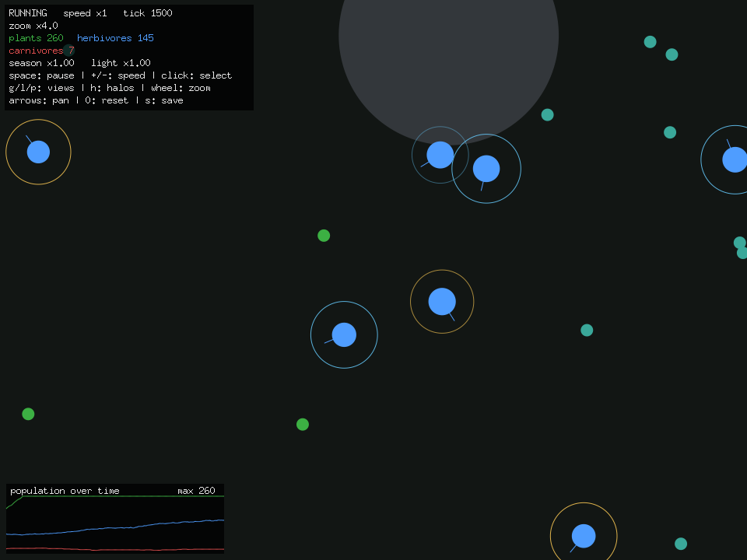
Task: Click the 'max 260' graph label
Action: coord(196,491)
